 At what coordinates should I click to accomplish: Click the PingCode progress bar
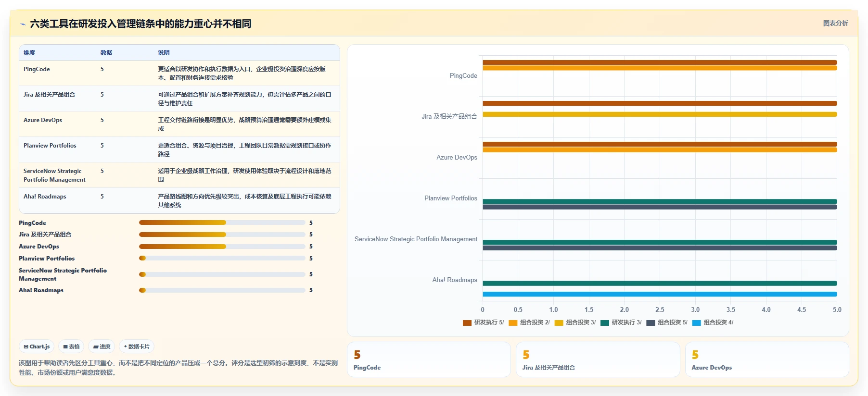222,223
